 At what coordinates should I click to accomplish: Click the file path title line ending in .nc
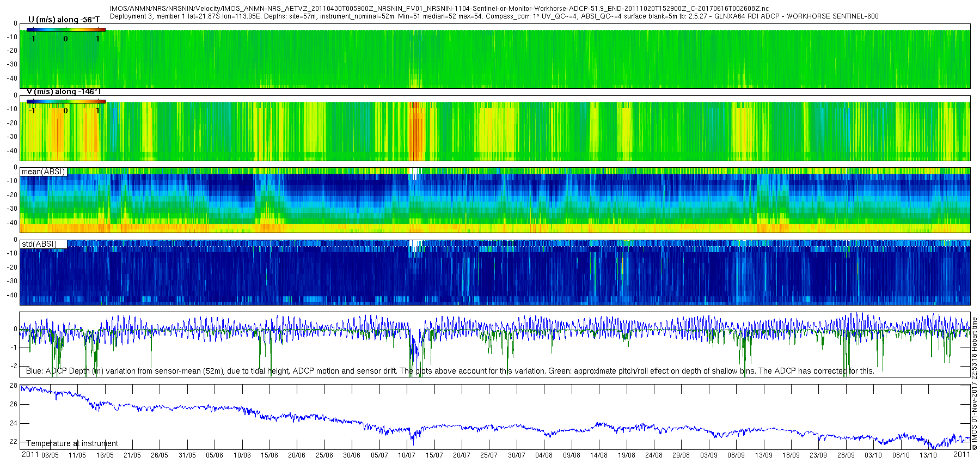pyautogui.click(x=439, y=9)
